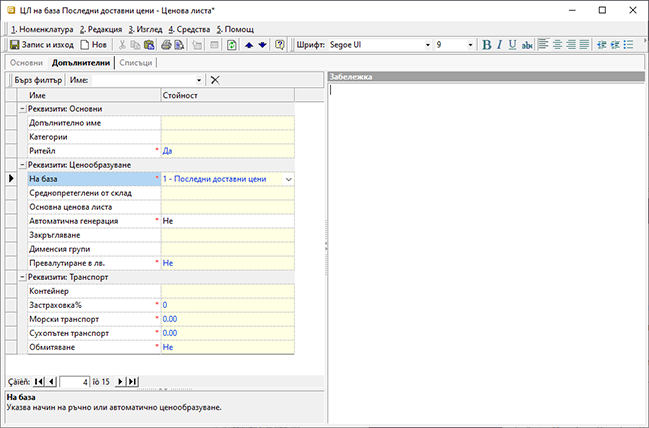Go to last record navigator button

tap(132, 382)
